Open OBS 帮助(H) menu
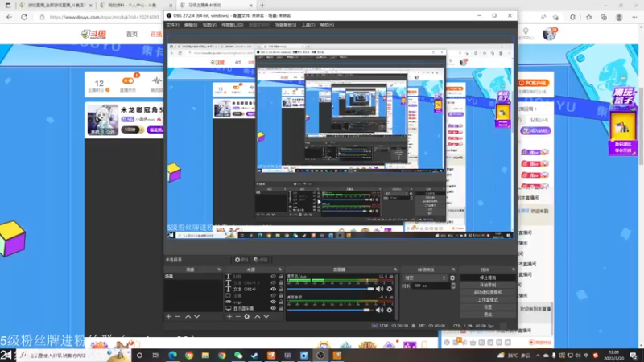This screenshot has height=362, width=644. [x=327, y=25]
